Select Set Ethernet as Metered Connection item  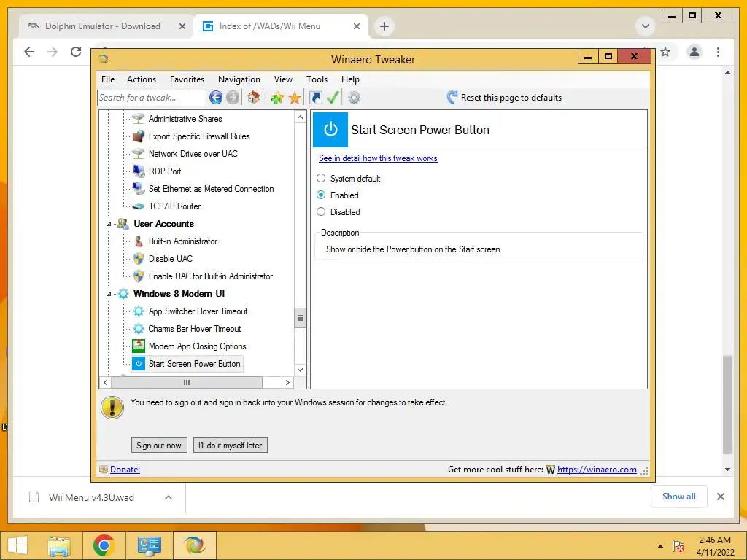(x=211, y=189)
